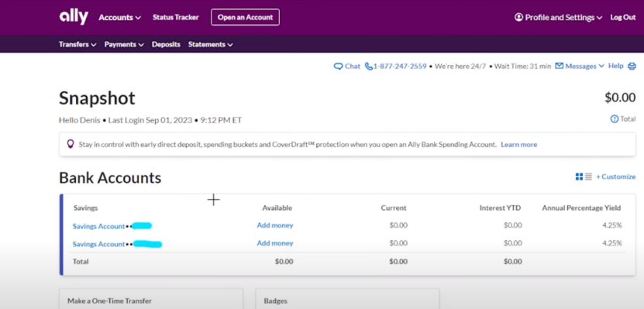The image size is (644, 309).
Task: Switch to grid tile view icon
Action: [x=579, y=177]
